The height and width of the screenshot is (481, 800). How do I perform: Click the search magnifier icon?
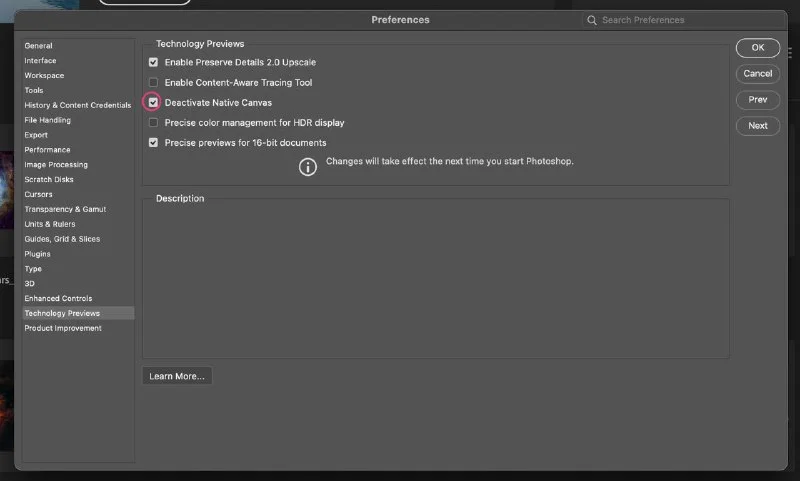[x=593, y=20]
